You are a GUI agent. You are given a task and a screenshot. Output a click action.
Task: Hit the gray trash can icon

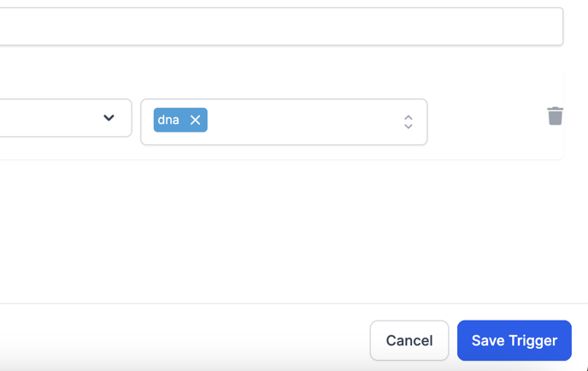tap(555, 116)
